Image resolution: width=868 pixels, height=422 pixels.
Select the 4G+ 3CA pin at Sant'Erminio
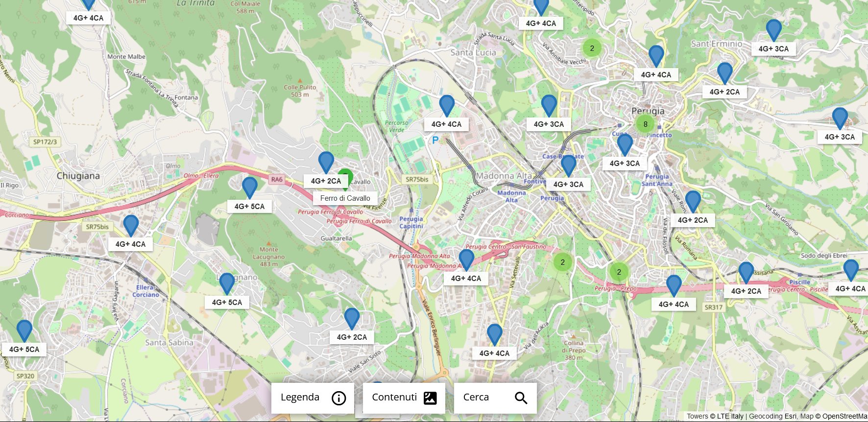[x=773, y=30]
